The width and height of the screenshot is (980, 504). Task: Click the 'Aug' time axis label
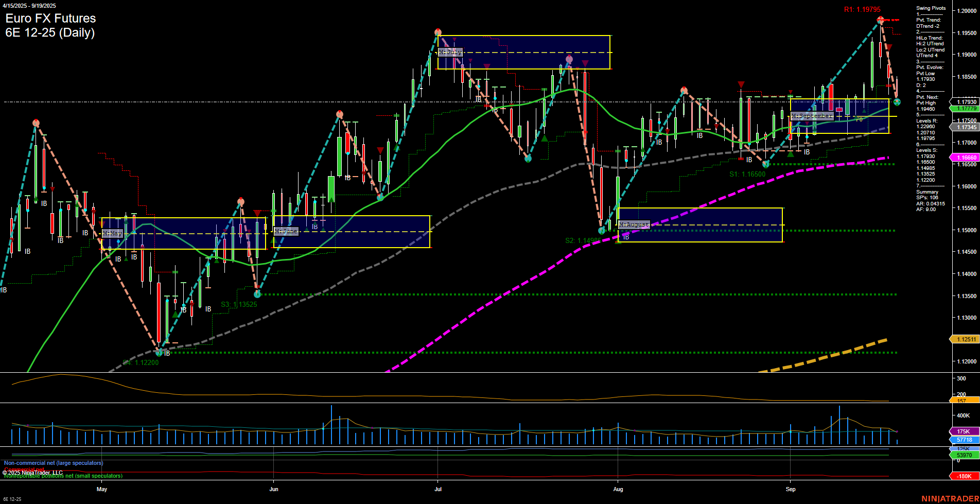coord(618,490)
